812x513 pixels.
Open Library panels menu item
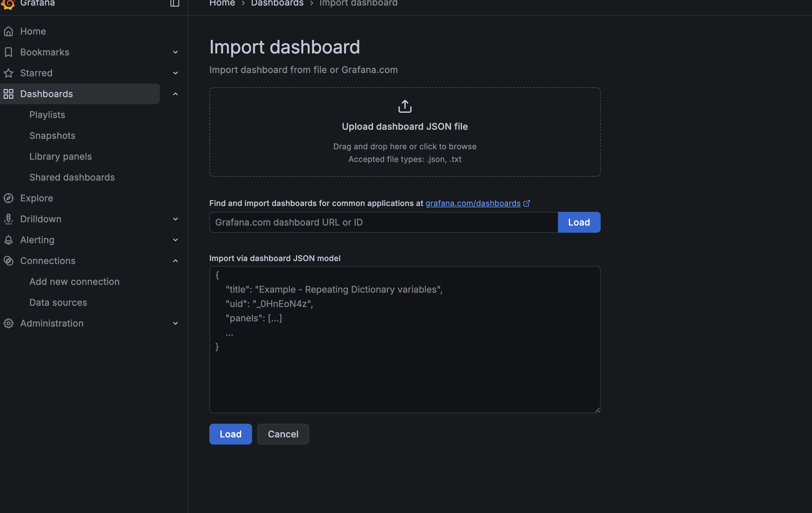[60, 156]
